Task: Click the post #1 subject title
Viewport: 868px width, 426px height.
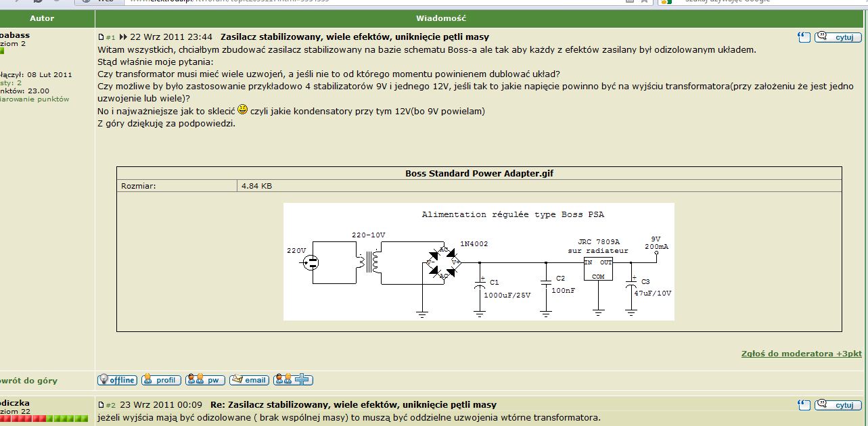Action: point(355,37)
